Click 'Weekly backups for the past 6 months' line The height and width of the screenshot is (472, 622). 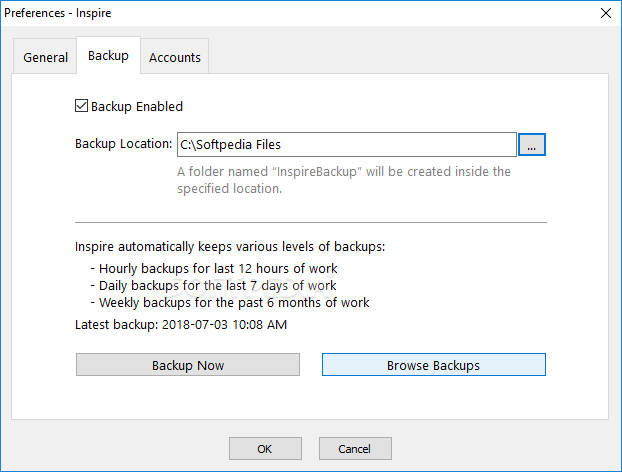pos(230,303)
